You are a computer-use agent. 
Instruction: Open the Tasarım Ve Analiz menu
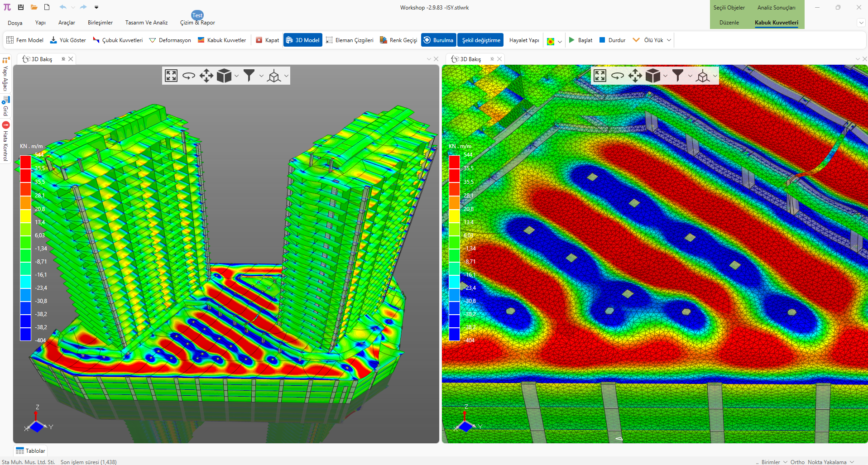click(146, 23)
